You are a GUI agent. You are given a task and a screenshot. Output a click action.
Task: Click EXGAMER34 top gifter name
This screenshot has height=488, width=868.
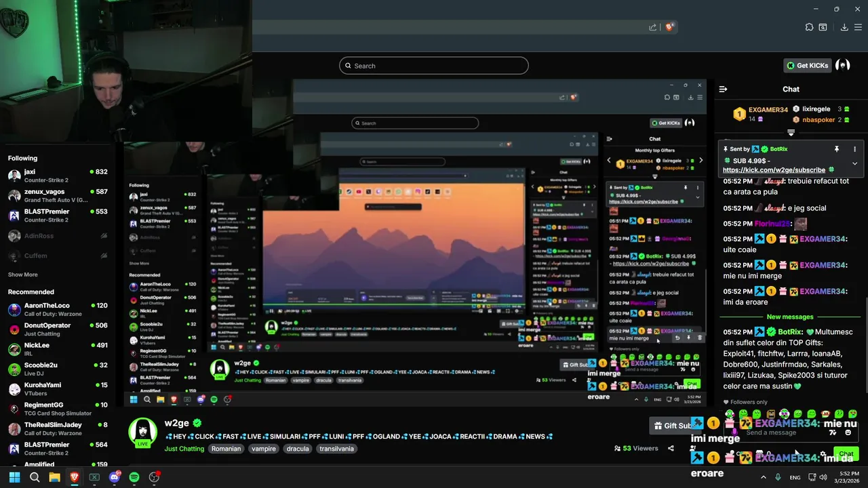pos(768,110)
